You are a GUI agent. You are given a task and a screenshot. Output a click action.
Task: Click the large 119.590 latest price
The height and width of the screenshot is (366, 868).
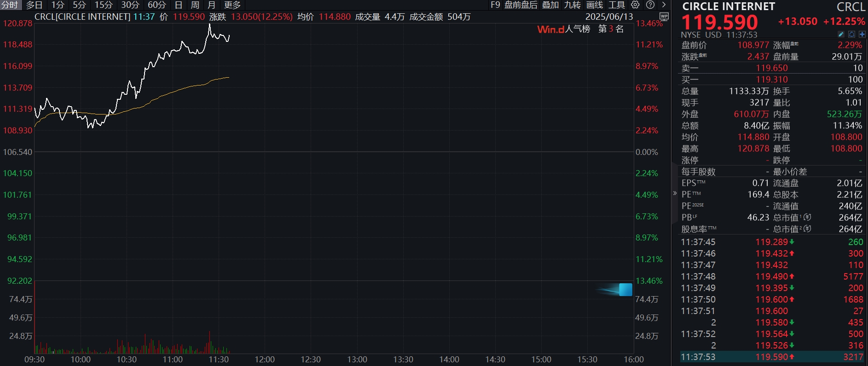tap(719, 22)
